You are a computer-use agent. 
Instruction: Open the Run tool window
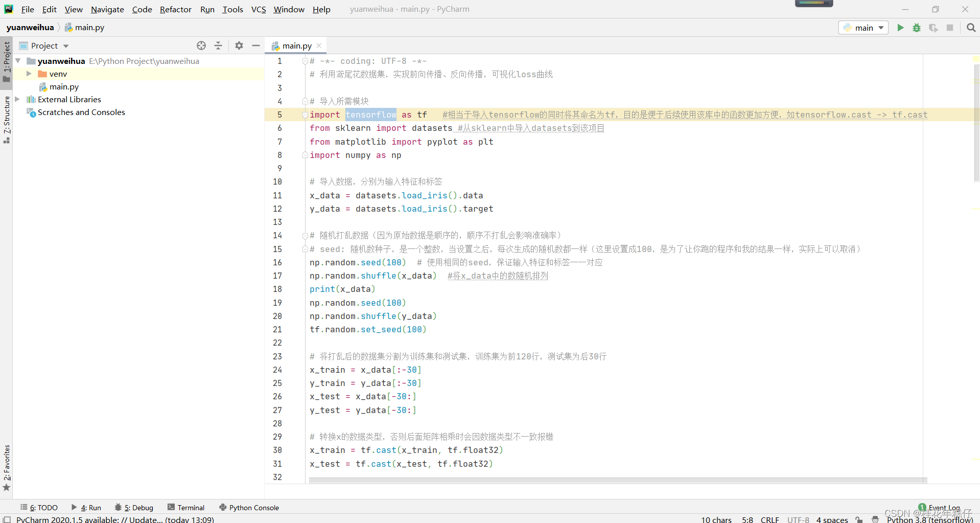tap(86, 508)
